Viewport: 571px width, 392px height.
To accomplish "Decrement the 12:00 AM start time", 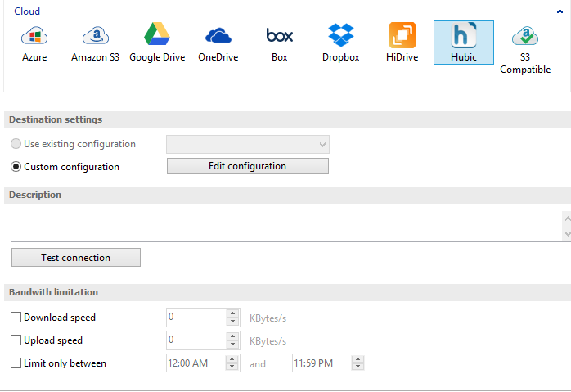I will tap(232, 367).
